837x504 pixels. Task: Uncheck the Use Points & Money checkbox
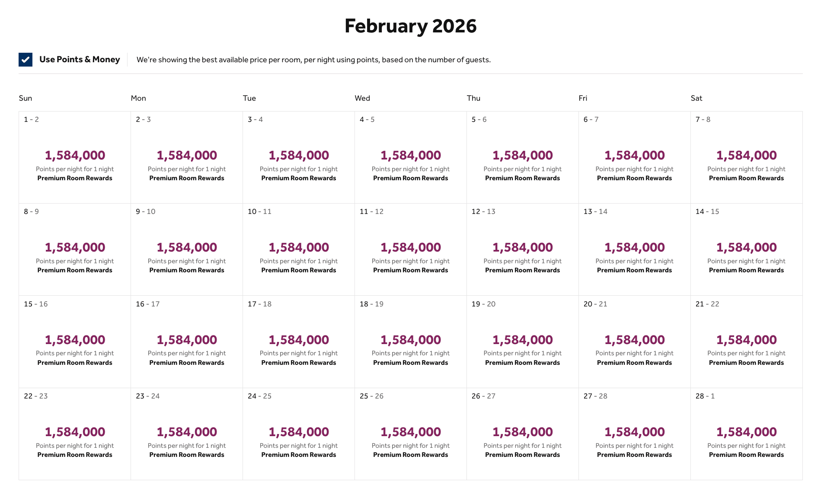point(26,60)
